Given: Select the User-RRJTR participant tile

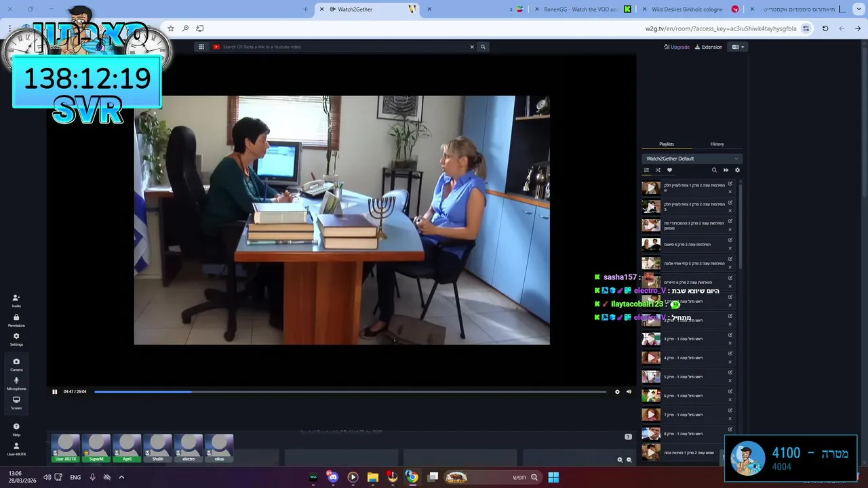Looking at the screenshot, I should [x=66, y=449].
